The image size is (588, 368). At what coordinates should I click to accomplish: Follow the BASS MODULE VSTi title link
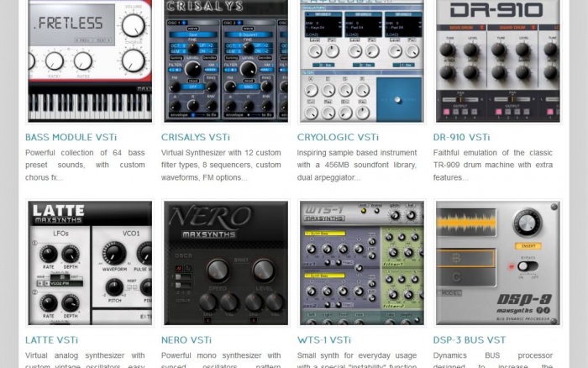71,137
